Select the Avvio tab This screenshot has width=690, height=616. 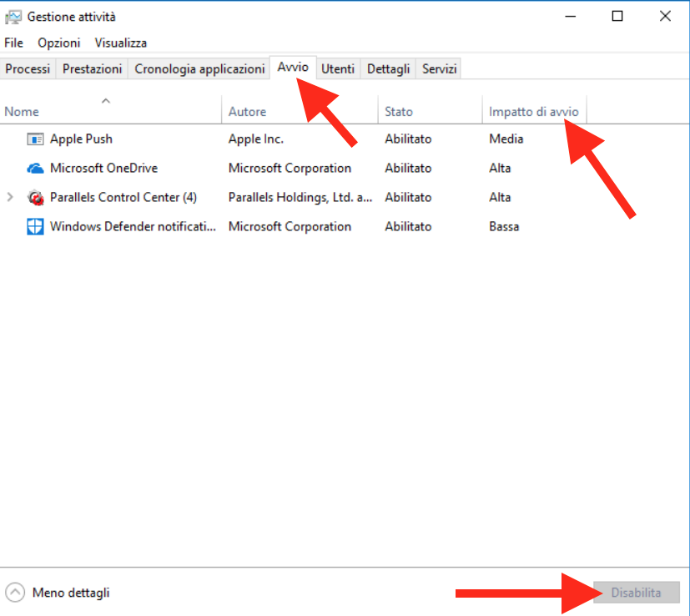293,68
